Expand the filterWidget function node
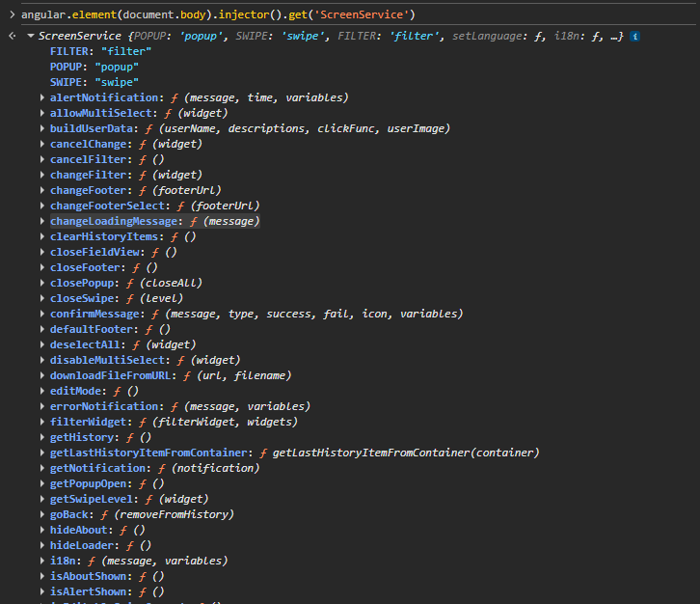The image size is (700, 604). [x=42, y=422]
